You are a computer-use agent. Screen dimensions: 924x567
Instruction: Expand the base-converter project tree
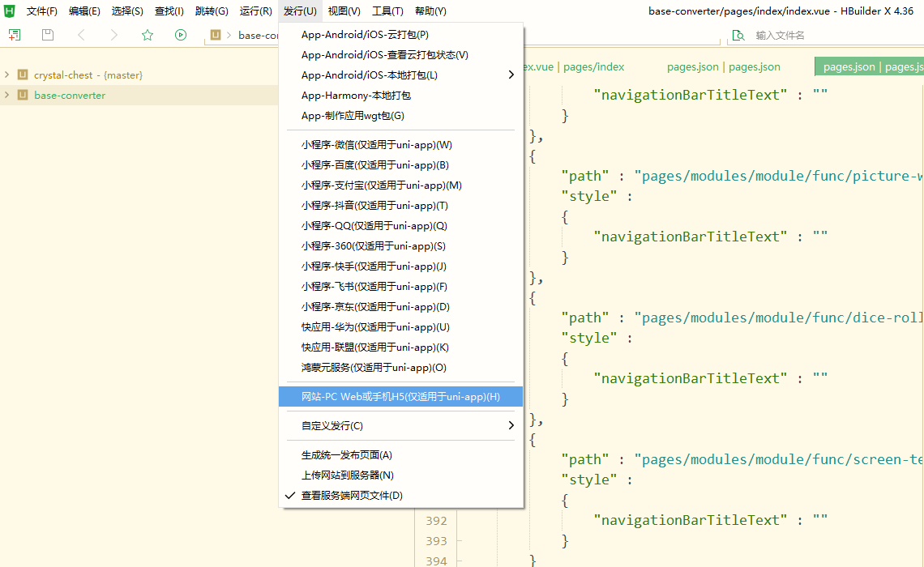click(x=7, y=95)
